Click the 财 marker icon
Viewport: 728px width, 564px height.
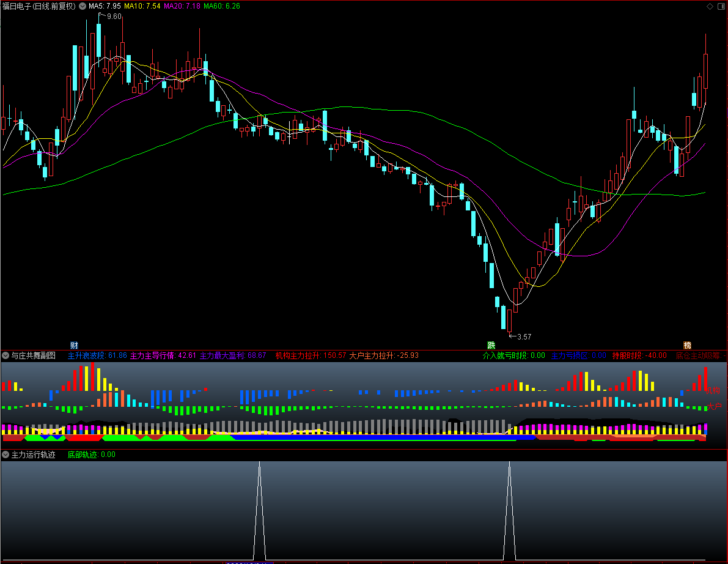click(74, 345)
